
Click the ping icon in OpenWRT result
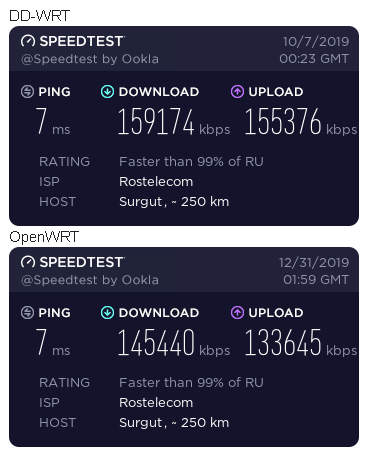[x=27, y=313]
